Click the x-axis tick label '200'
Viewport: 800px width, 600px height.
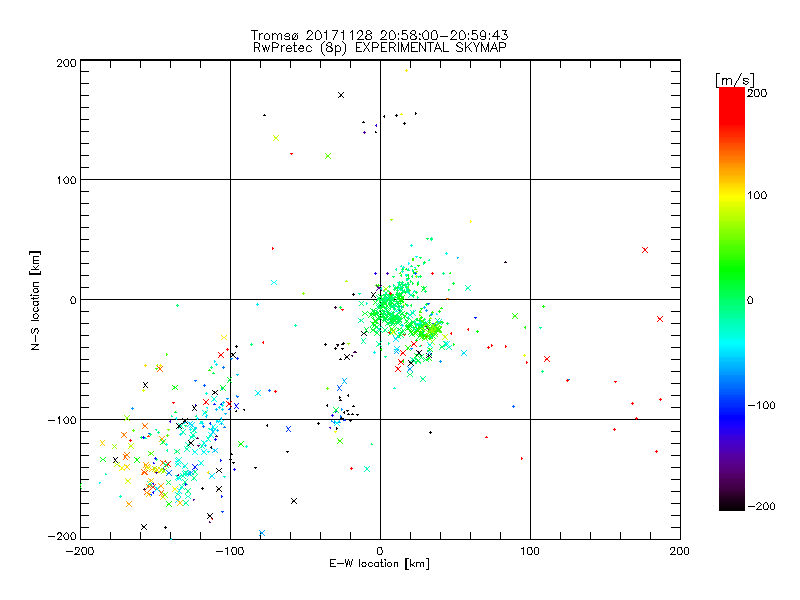(x=680, y=551)
